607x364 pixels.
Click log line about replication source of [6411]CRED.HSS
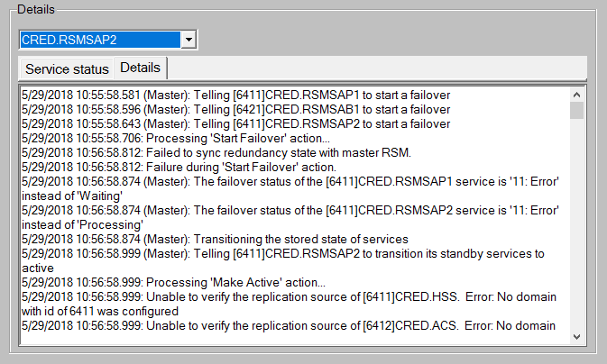pos(289,297)
